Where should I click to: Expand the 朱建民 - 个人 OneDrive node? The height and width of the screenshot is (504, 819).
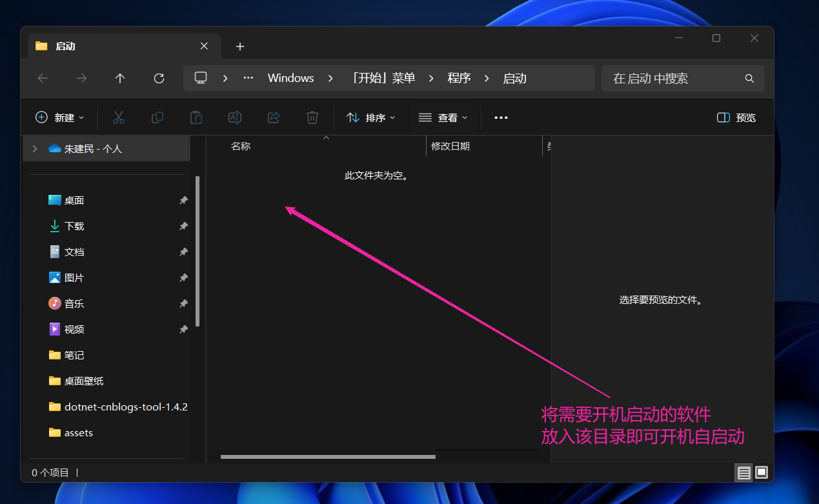point(35,148)
